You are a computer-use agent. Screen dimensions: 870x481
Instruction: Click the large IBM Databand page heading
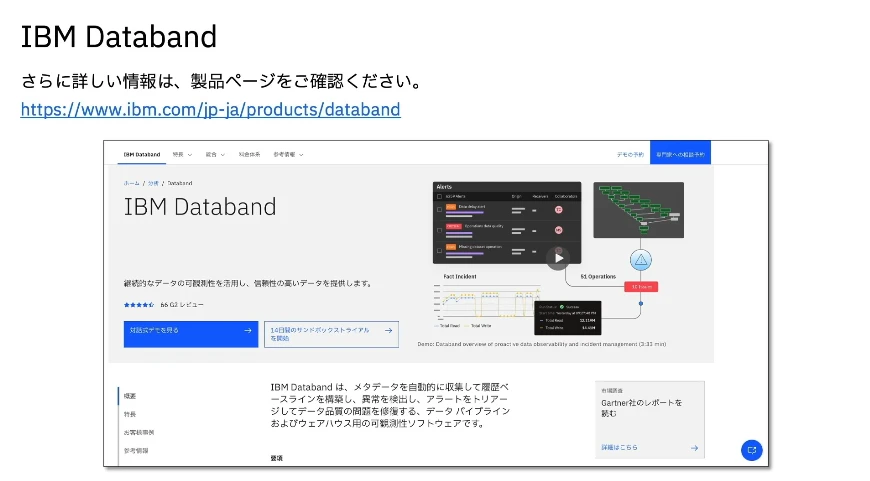coord(200,207)
